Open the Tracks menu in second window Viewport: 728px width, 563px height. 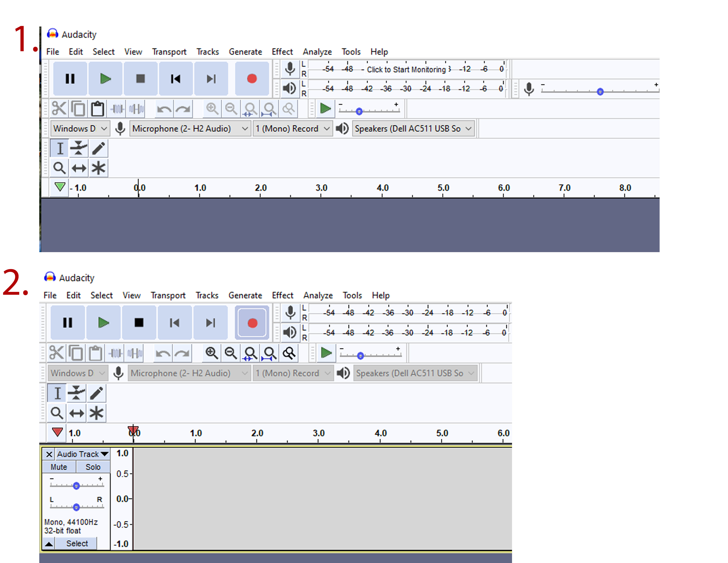click(207, 295)
